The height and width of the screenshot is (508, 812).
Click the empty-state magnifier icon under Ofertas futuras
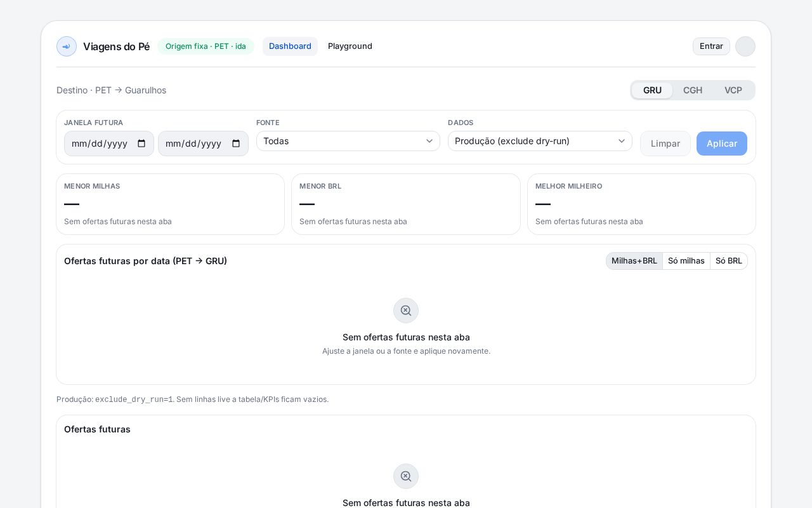pyautogui.click(x=406, y=476)
